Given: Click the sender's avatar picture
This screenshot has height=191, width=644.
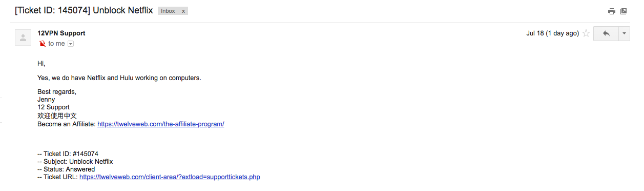Looking at the screenshot, I should [x=23, y=37].
